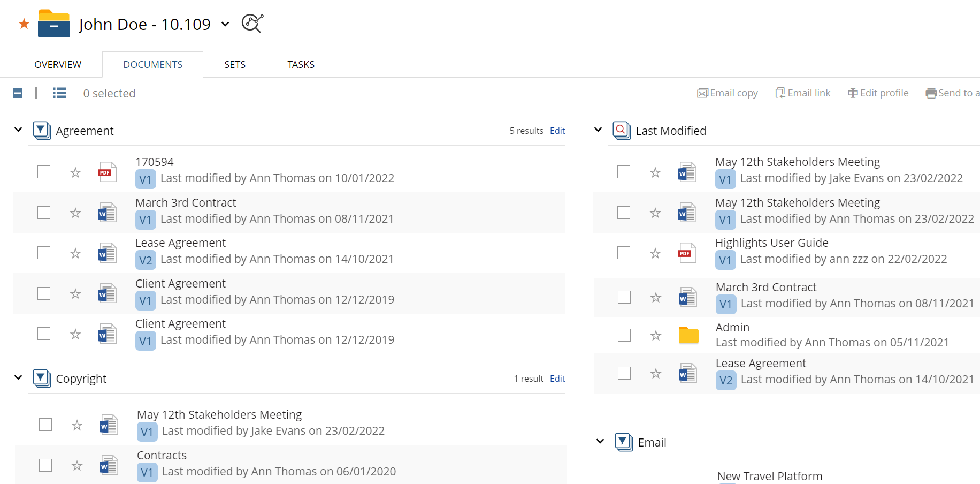
Task: Click the Email copy icon
Action: pyautogui.click(x=702, y=93)
